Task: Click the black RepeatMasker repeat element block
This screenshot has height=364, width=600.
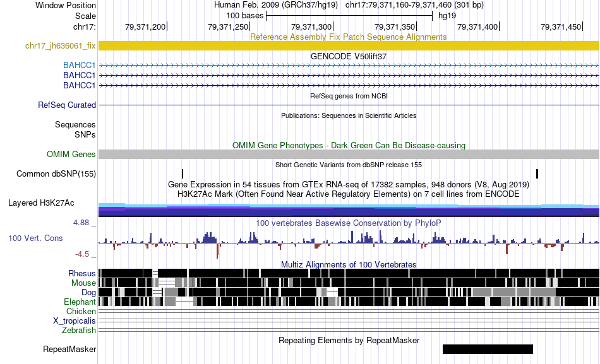Action: pos(488,349)
